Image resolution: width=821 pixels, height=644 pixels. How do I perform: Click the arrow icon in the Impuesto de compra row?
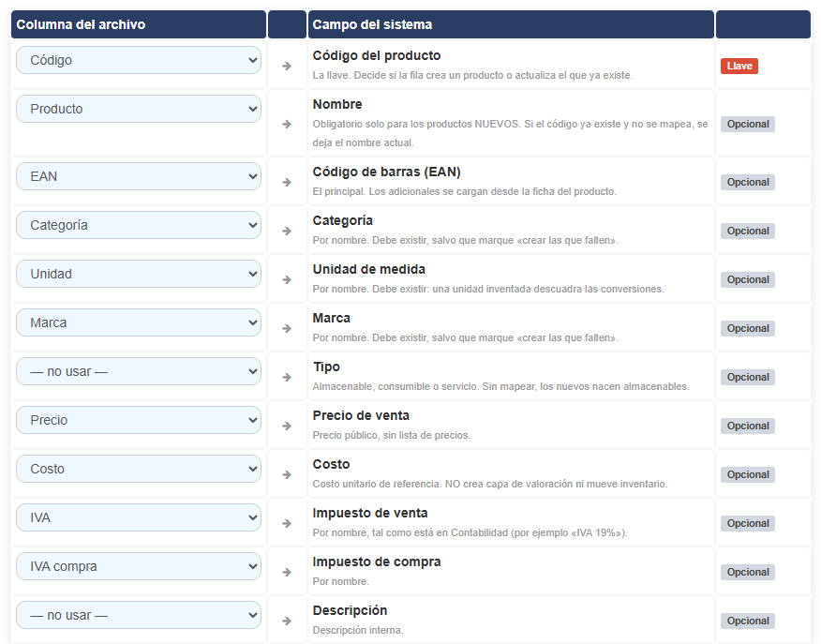point(287,572)
